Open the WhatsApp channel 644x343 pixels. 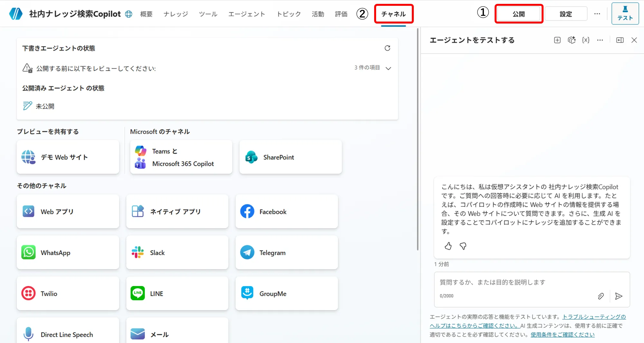tap(68, 252)
